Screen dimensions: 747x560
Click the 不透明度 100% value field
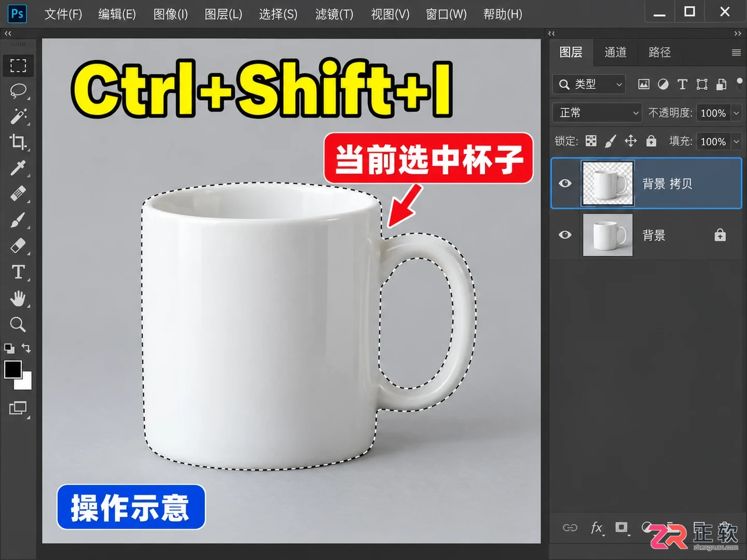point(713,113)
